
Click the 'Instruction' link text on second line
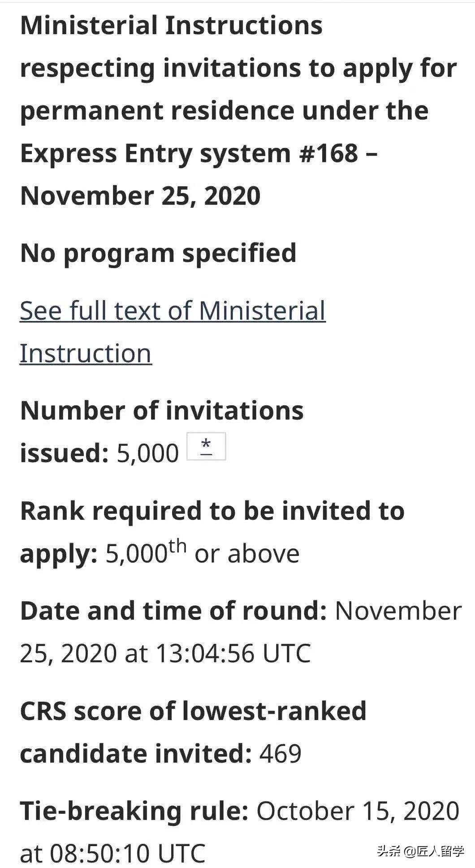pos(86,353)
